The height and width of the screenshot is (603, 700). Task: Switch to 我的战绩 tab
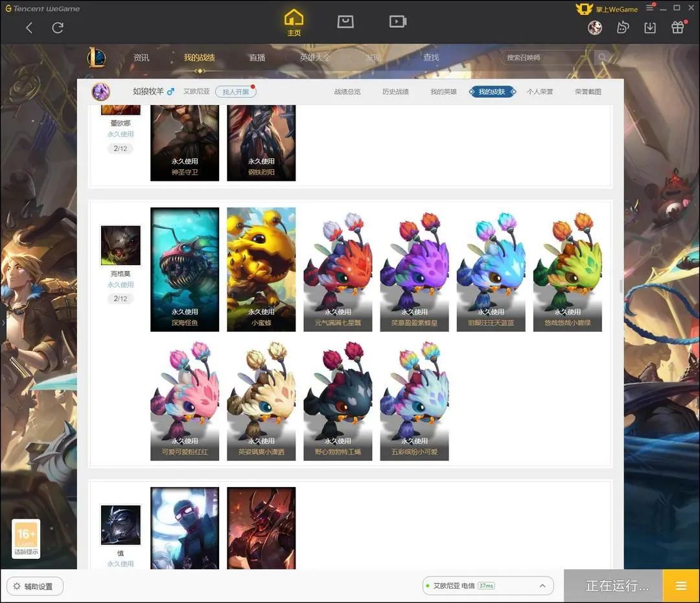(x=199, y=58)
